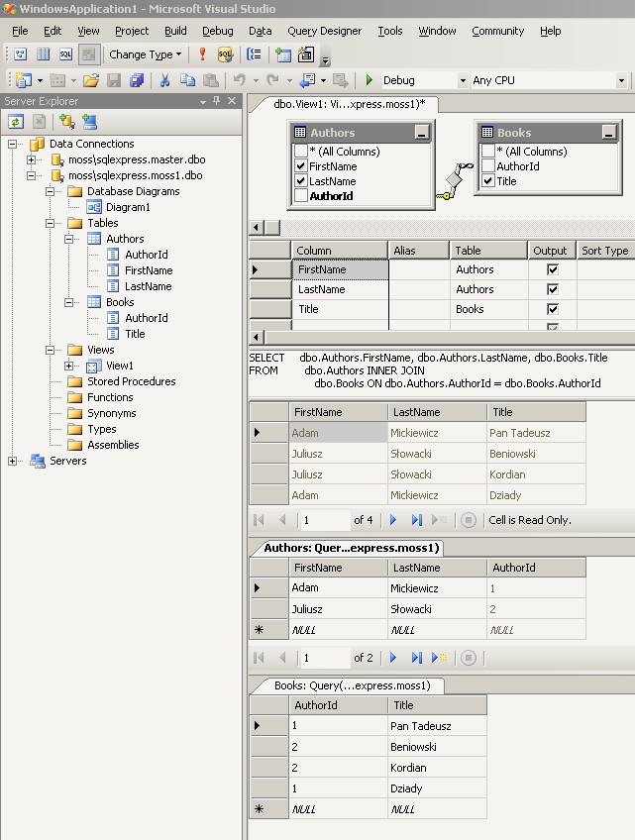Move to last row in Authors results
635x840 pixels.
[416, 658]
